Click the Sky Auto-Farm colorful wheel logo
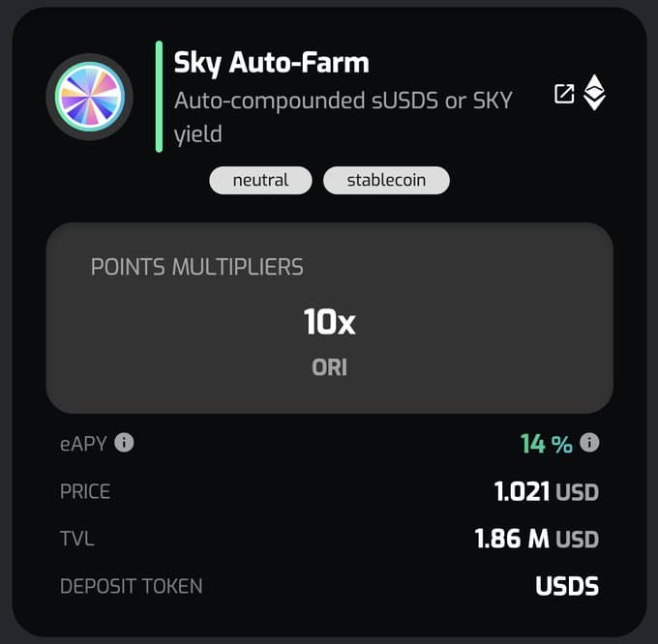Image resolution: width=658 pixels, height=644 pixels. click(90, 97)
